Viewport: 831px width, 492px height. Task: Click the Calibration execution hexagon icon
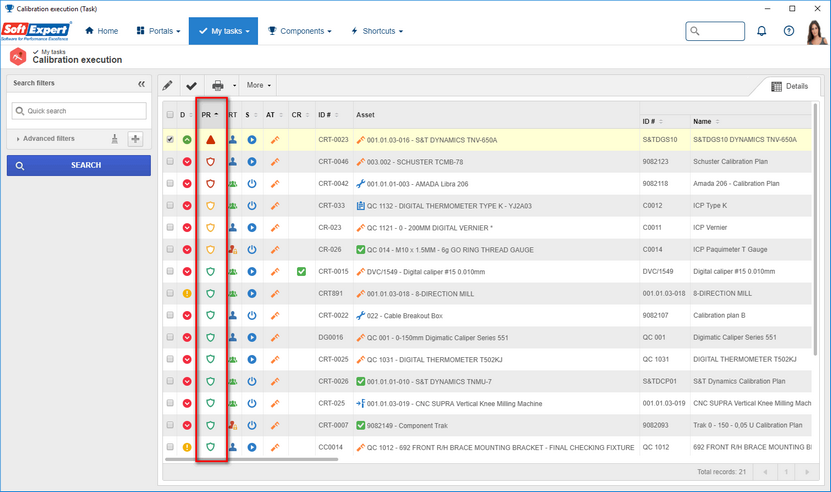(x=18, y=56)
